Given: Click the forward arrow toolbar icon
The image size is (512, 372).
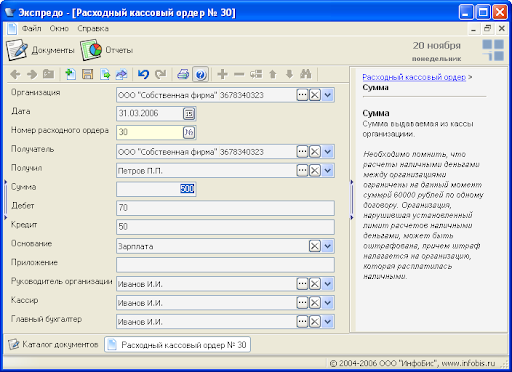Looking at the screenshot, I should [32, 74].
